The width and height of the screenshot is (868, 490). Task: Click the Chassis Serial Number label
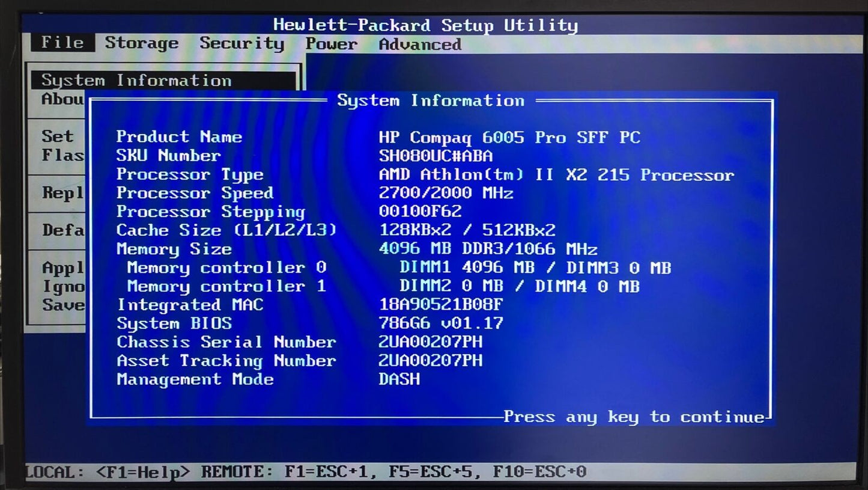(226, 342)
